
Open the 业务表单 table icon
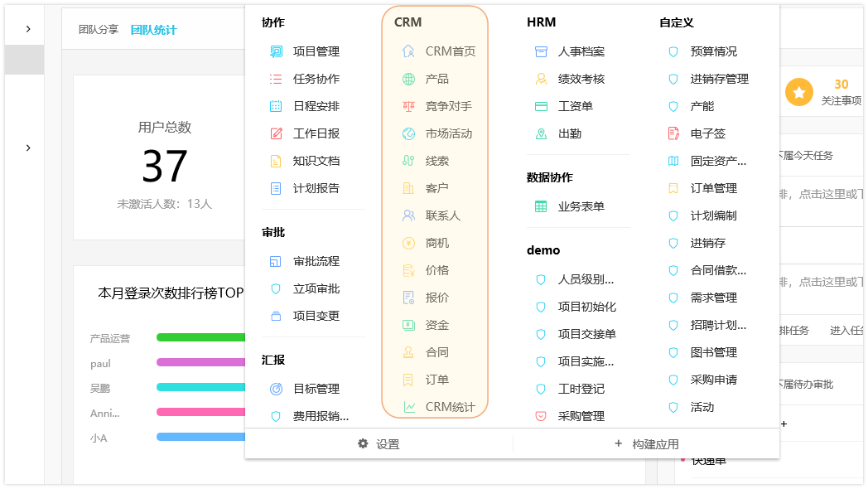click(541, 206)
